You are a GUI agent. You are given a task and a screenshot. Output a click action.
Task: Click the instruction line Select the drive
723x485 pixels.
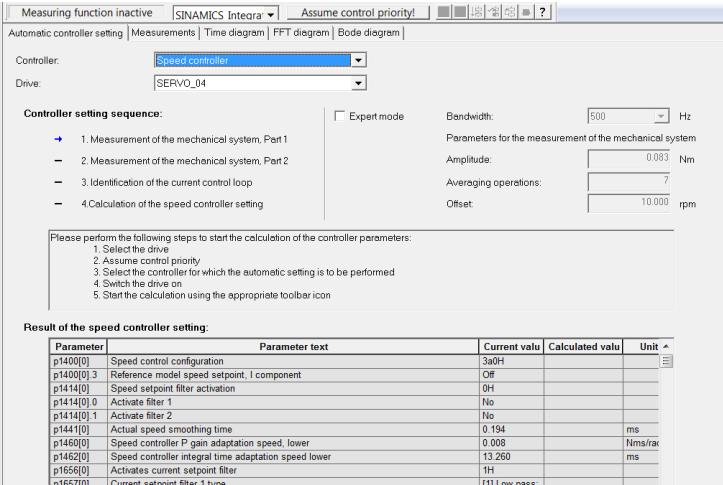[x=131, y=249]
